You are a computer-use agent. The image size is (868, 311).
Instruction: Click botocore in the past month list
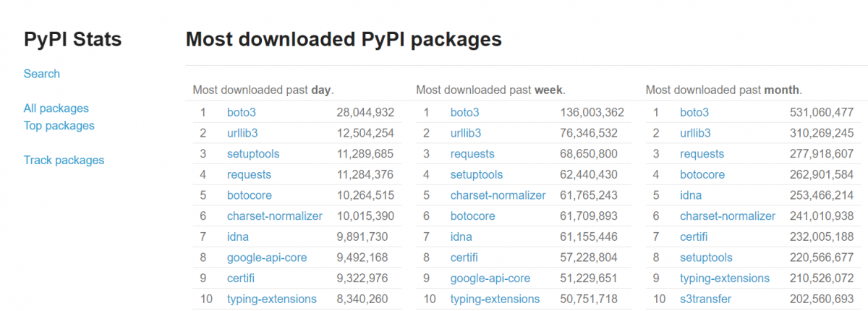[702, 174]
